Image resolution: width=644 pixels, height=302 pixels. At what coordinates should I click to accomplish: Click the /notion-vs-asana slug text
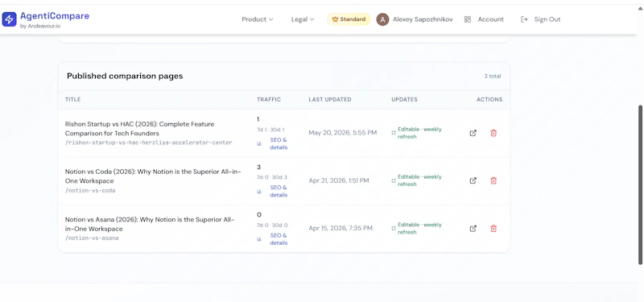[x=92, y=238]
